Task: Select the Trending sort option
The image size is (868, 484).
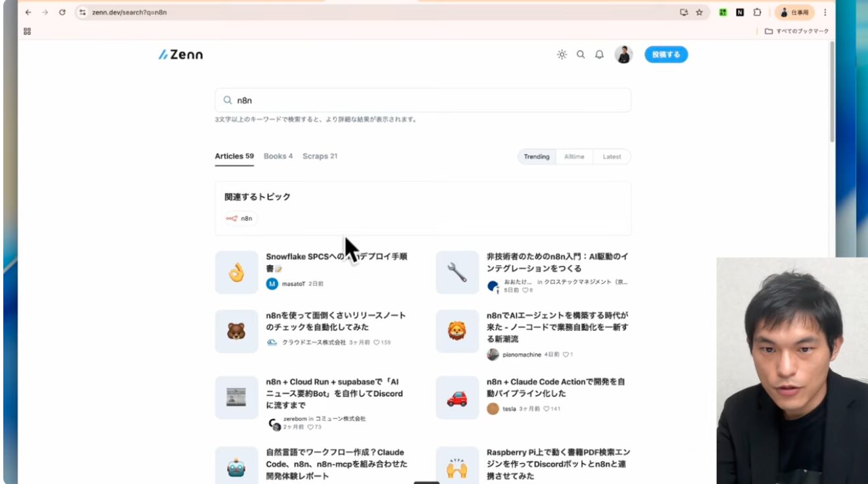Action: pyautogui.click(x=537, y=157)
